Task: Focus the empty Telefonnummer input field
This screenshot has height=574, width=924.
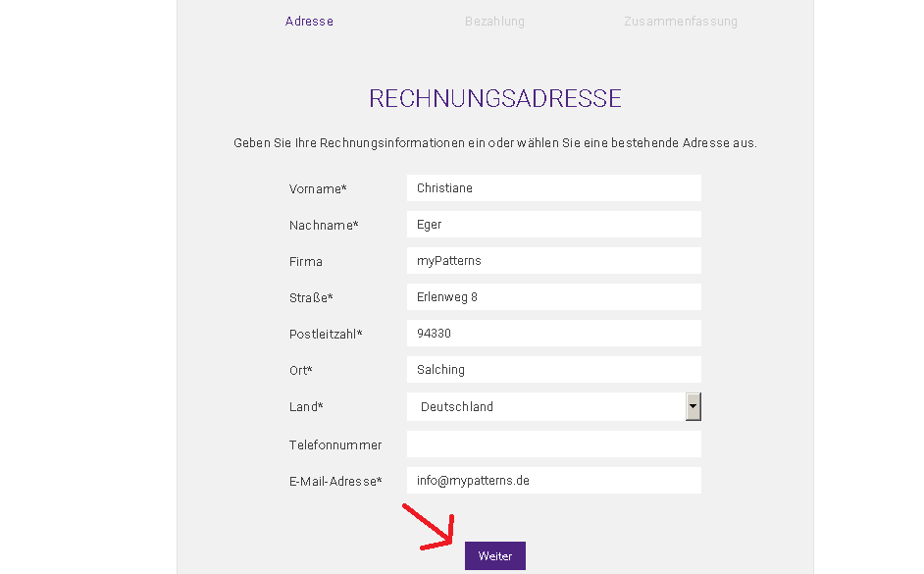Action: coord(553,444)
